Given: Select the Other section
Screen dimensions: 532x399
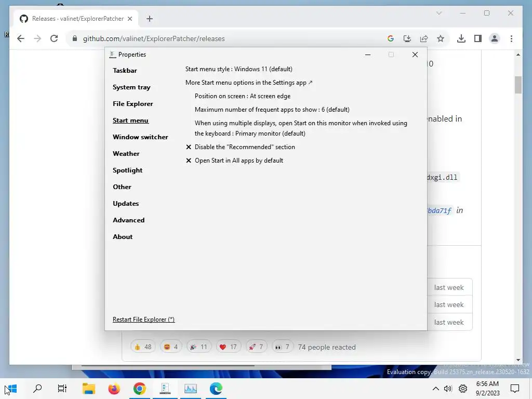Looking at the screenshot, I should pyautogui.click(x=122, y=187).
